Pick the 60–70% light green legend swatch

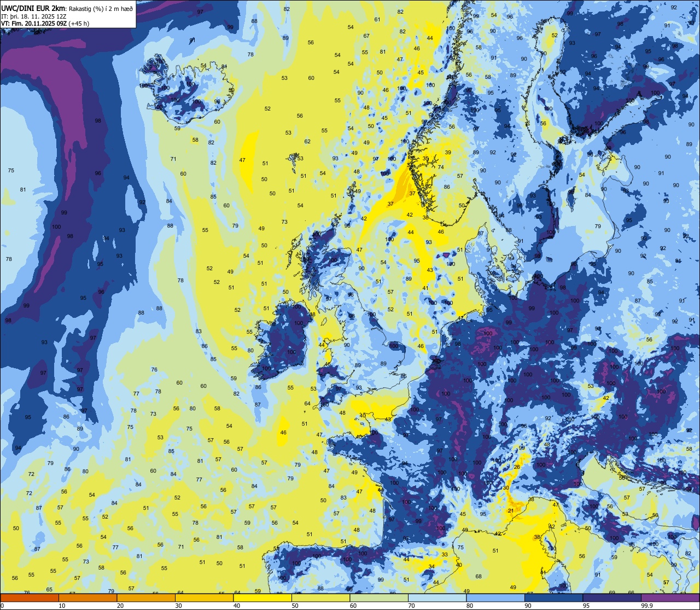point(378,597)
